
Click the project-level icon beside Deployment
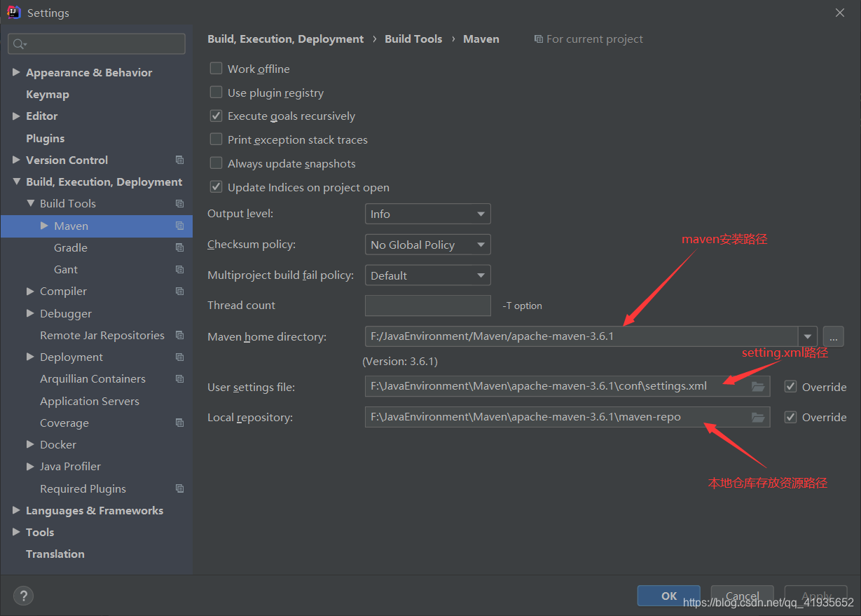click(x=180, y=357)
